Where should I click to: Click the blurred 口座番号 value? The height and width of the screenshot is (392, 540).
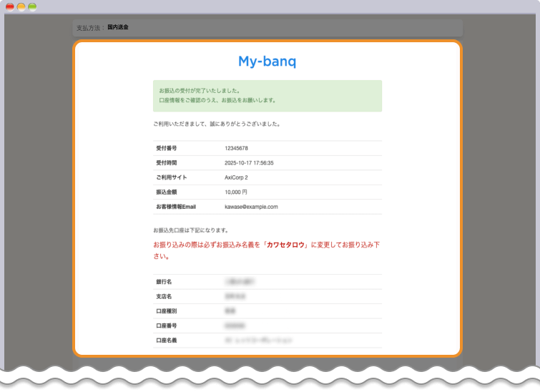click(x=235, y=326)
